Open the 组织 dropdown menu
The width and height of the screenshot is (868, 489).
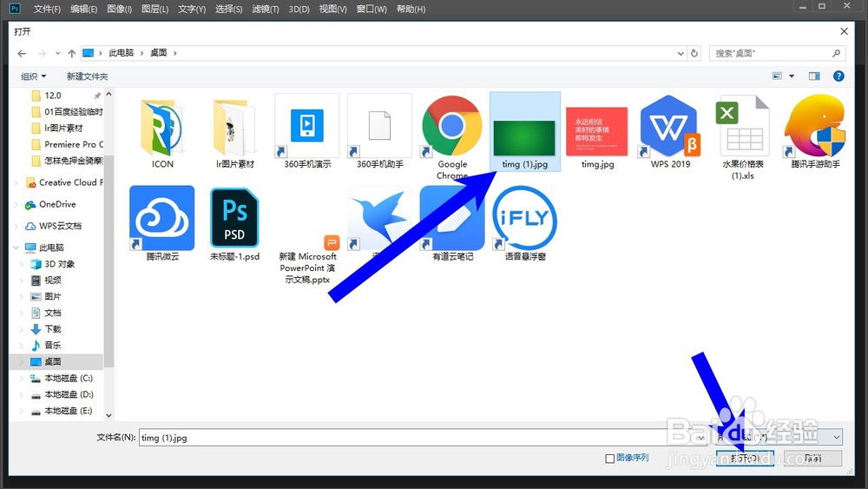tap(33, 76)
